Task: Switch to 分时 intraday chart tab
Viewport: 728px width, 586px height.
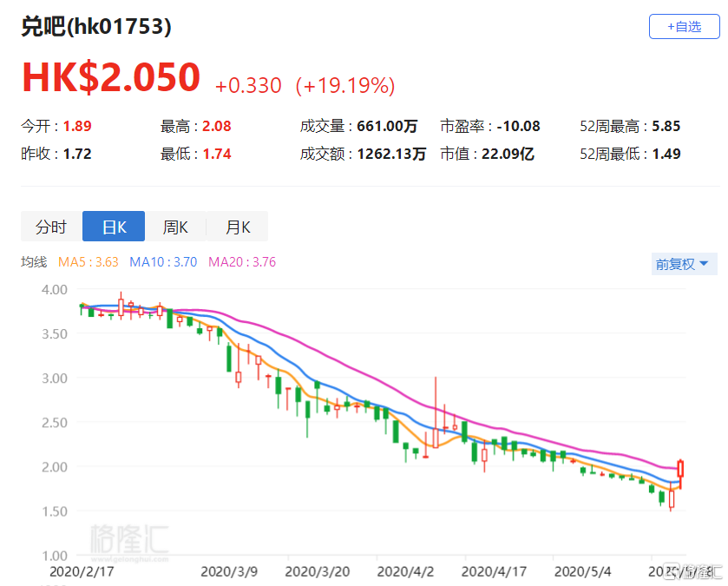Action: [51, 227]
